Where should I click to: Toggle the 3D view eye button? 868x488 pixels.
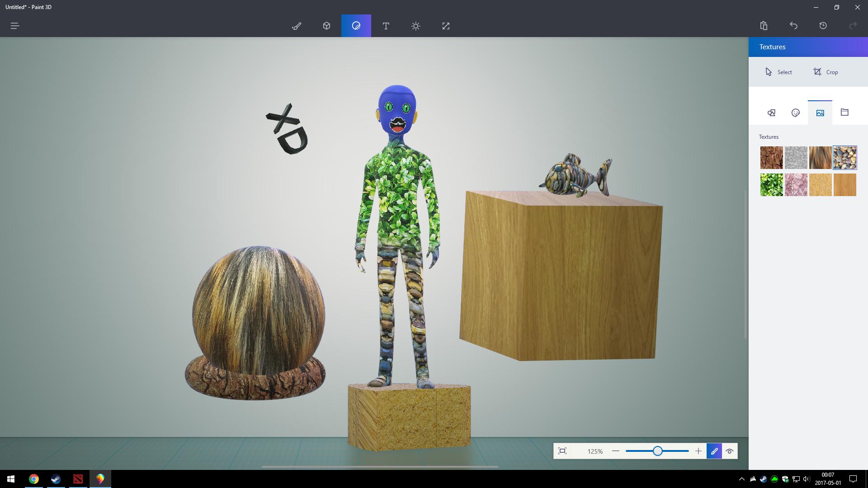(x=730, y=451)
